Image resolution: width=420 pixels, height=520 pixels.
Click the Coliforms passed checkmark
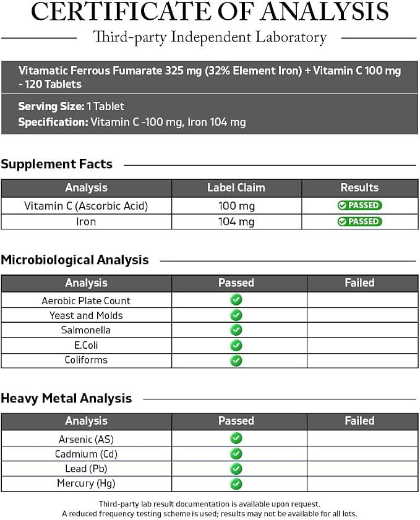pos(236,360)
